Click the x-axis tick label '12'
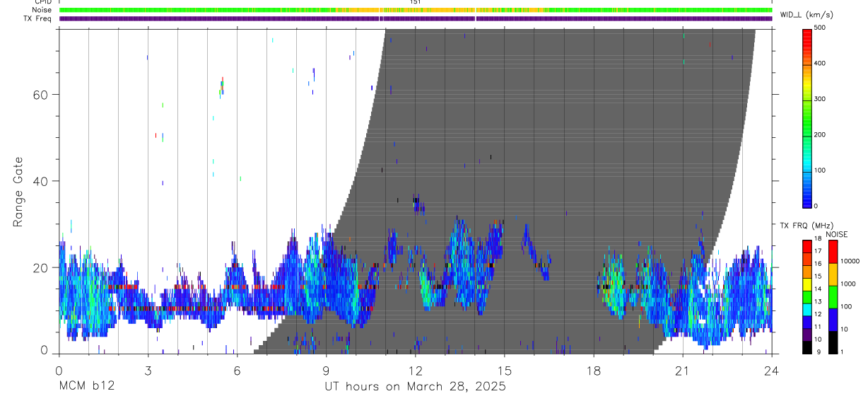868x401 pixels. pyautogui.click(x=415, y=370)
